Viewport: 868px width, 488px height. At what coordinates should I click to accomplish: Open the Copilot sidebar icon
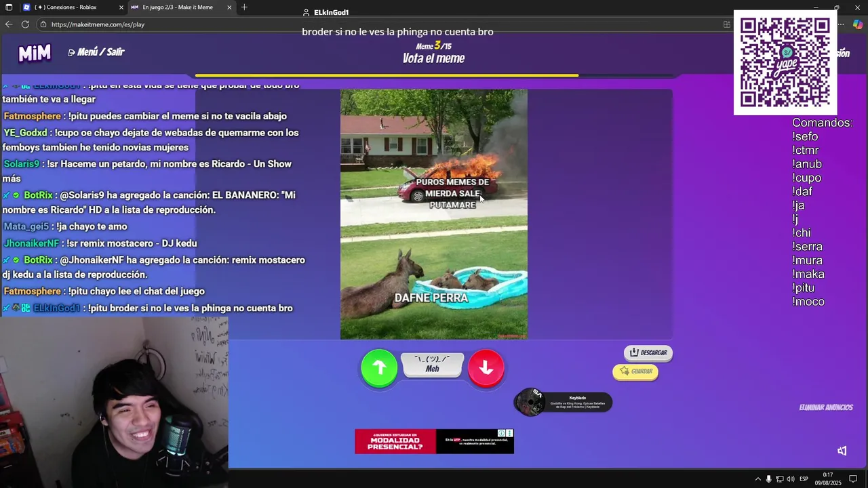[859, 24]
